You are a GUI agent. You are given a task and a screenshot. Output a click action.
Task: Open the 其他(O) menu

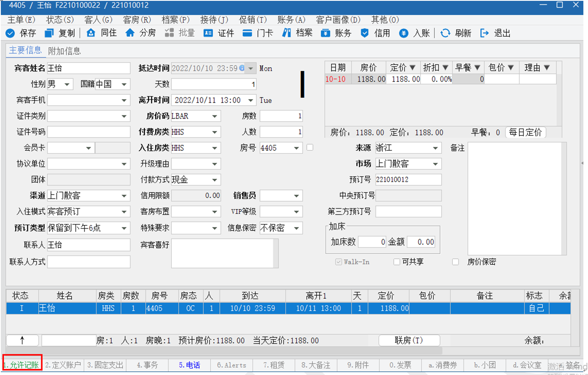385,20
